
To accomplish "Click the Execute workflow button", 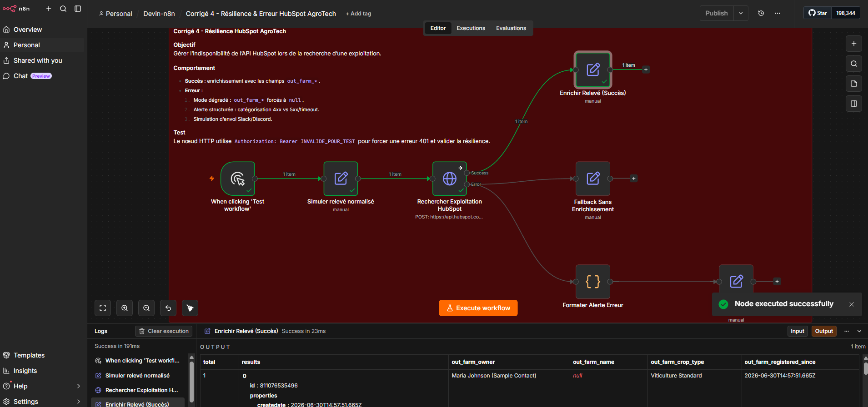I will [x=478, y=308].
